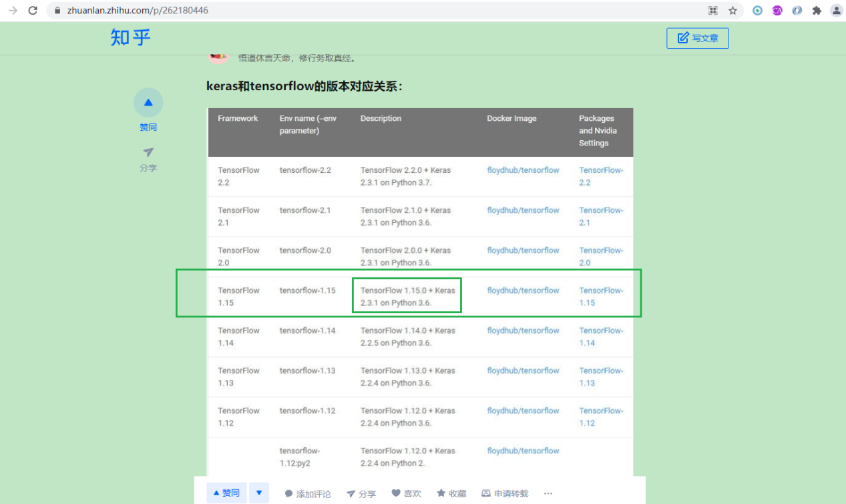
Task: Click the TensorFlow 2.0 framework cell
Action: [238, 256]
